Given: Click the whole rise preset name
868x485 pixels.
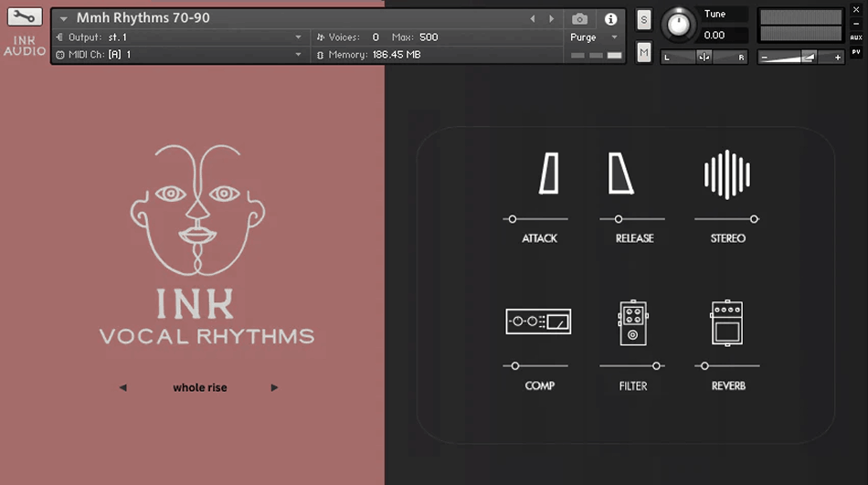Looking at the screenshot, I should coord(200,387).
